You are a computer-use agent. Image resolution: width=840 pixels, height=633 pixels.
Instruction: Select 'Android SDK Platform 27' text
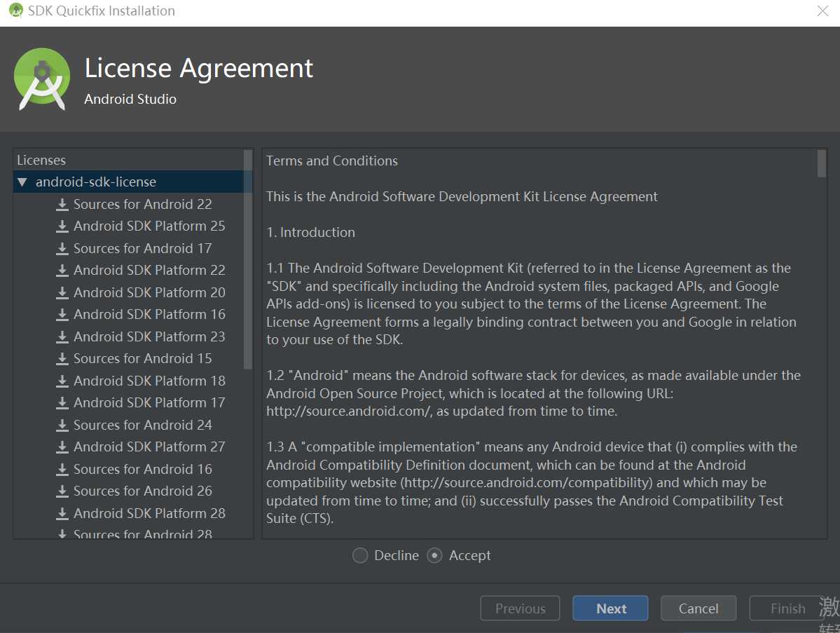point(149,447)
